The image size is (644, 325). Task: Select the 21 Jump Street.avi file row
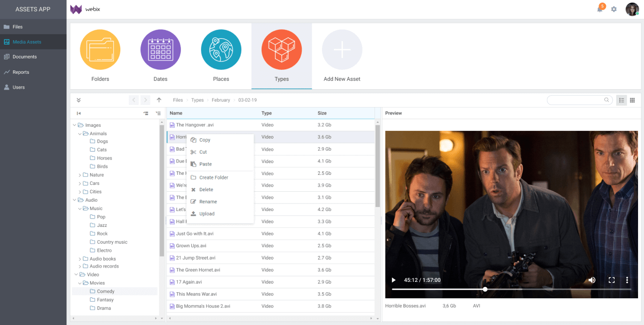[270, 258]
